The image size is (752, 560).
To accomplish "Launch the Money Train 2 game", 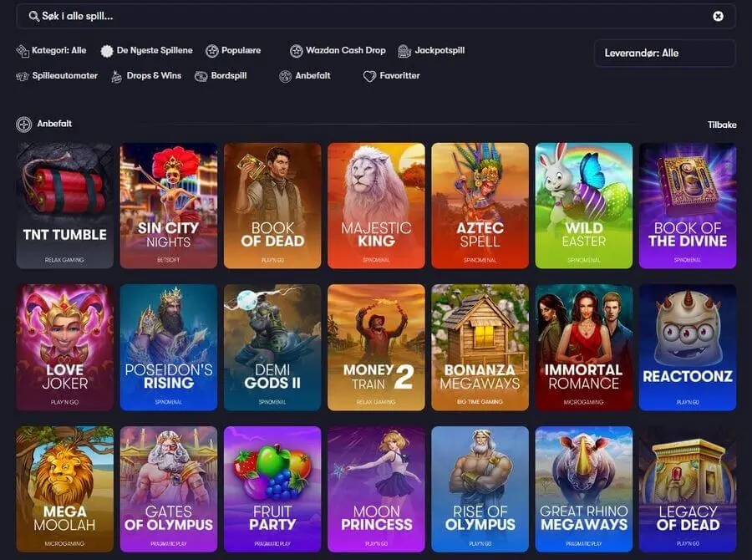I will point(376,348).
